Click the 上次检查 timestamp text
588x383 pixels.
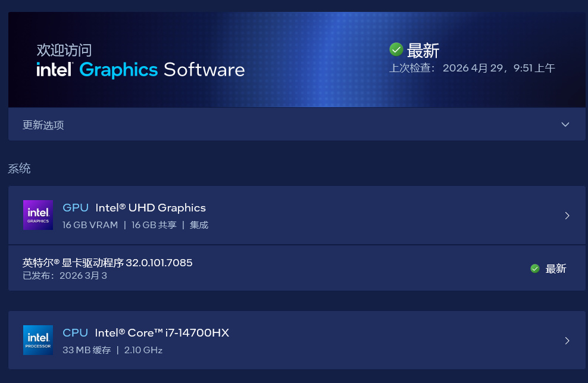[x=472, y=68]
